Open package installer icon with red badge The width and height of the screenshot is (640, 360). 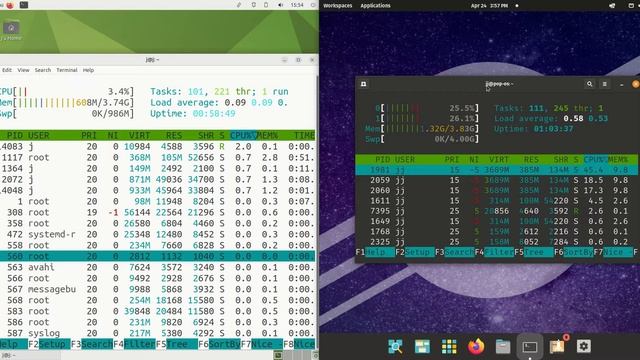click(558, 346)
